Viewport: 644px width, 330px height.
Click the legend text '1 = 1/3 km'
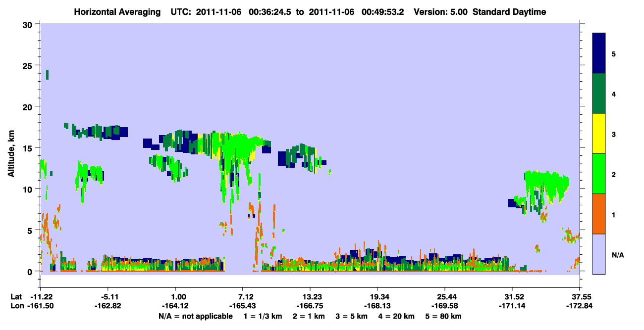[x=263, y=316]
